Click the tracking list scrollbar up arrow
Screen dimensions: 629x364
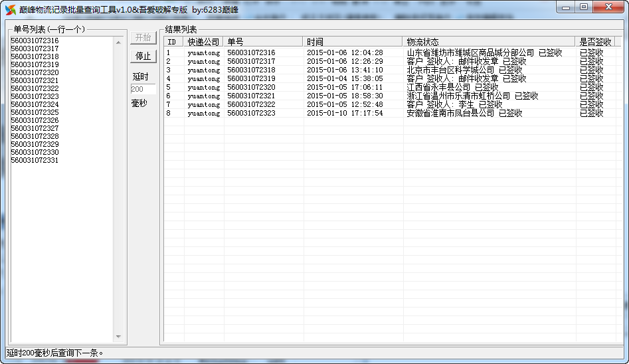point(118,42)
